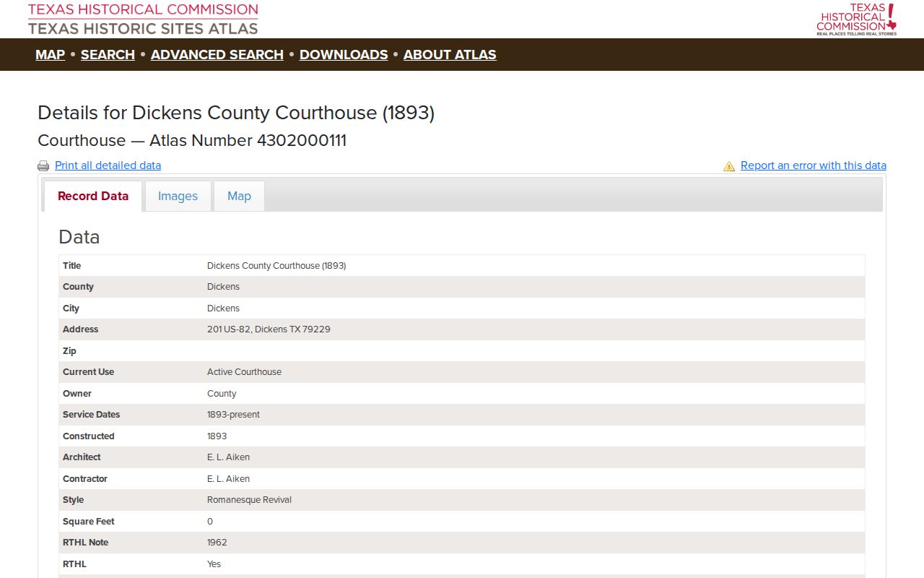The image size is (924, 578).
Task: Switch to the Images tab
Action: [178, 196]
